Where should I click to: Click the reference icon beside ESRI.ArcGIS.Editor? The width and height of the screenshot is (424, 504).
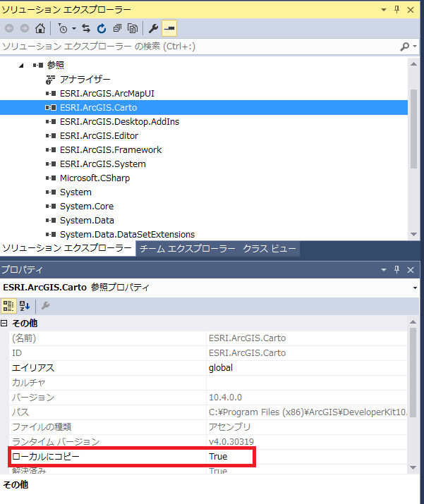(51, 136)
